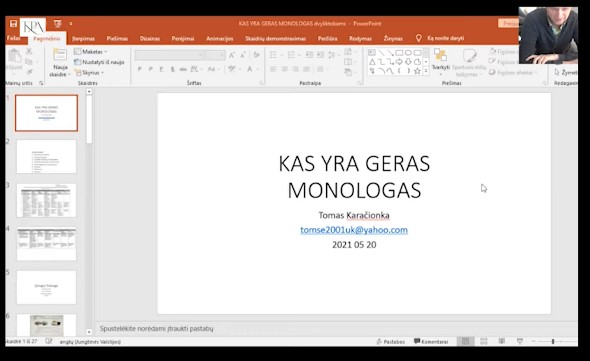Click the Save icon in the title bar
Image resolution: width=590 pixels, height=361 pixels.
pos(14,24)
